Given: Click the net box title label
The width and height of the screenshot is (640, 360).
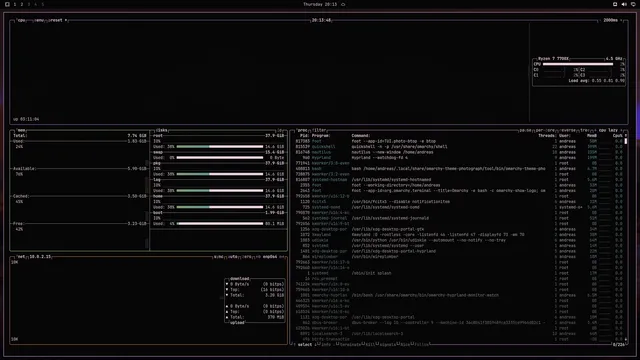Looking at the screenshot, I should pyautogui.click(x=21, y=257).
